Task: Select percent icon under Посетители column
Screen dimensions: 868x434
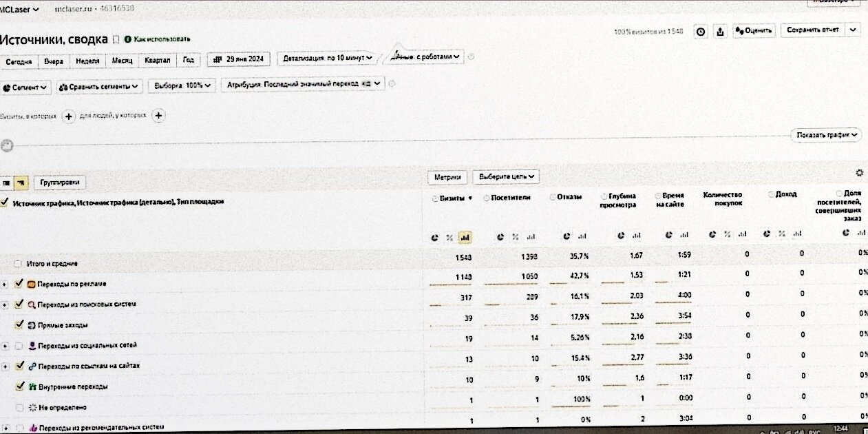Action: click(x=515, y=237)
